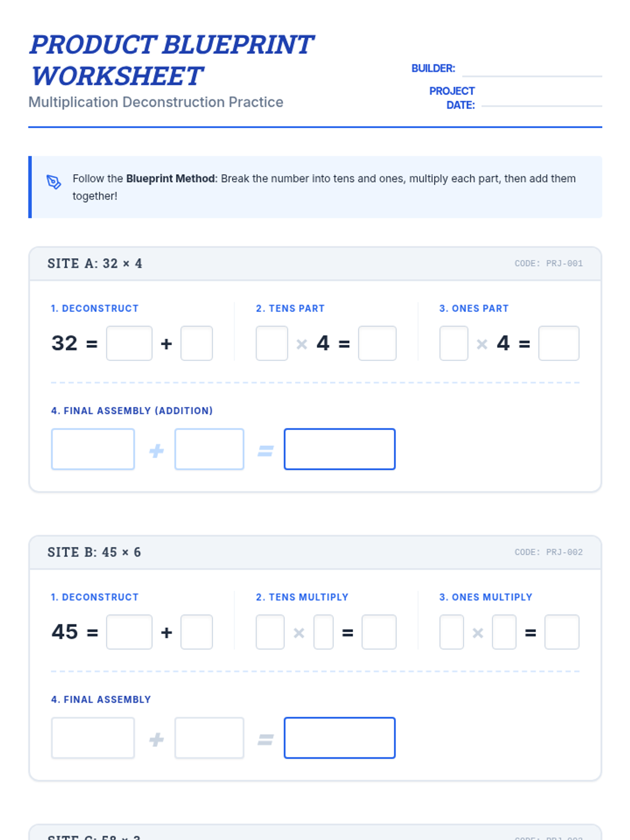Select Site A final answer box
Image resolution: width=630 pixels, height=840 pixels.
(x=340, y=449)
